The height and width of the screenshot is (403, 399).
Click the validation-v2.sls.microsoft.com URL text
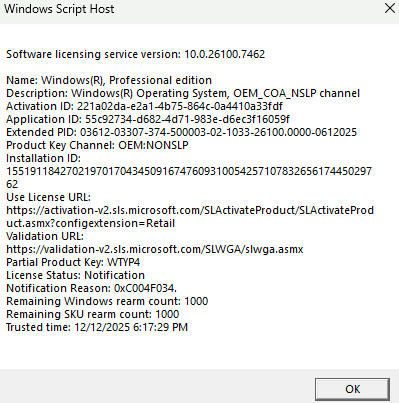point(155,249)
